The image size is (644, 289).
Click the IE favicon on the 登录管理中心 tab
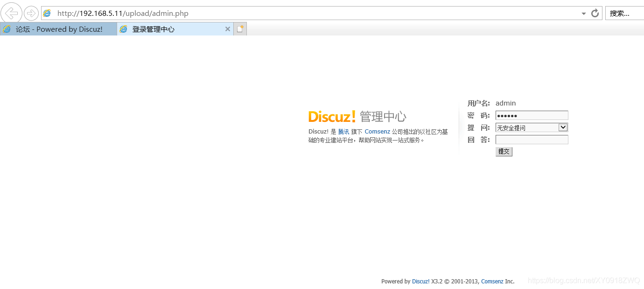tap(123, 29)
